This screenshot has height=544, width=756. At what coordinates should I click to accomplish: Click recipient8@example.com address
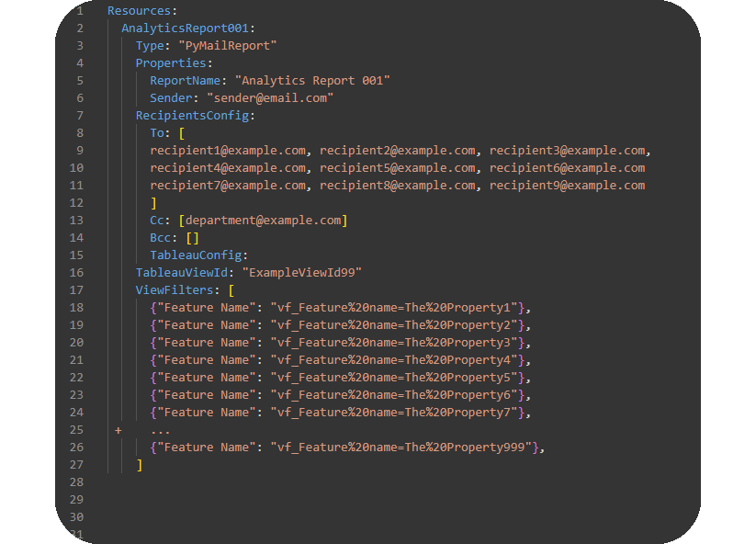coord(397,186)
